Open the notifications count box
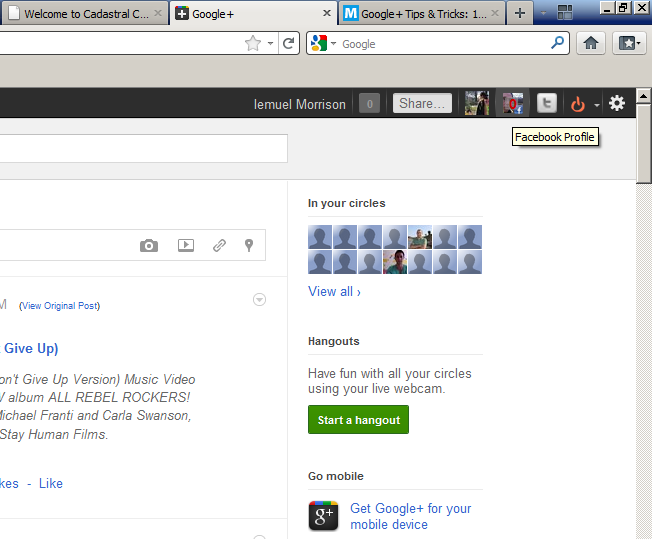The height and width of the screenshot is (539, 652). (x=369, y=103)
